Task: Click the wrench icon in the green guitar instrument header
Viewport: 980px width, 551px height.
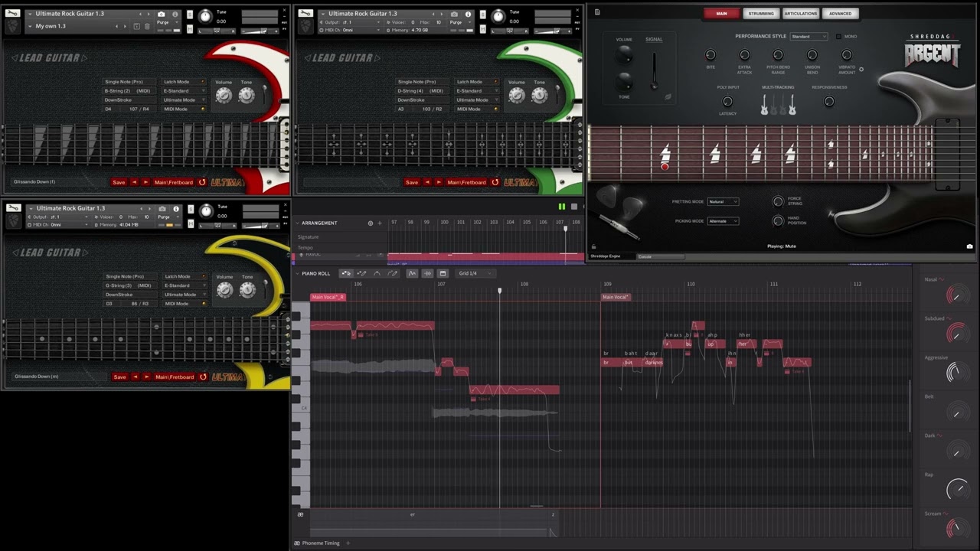Action: 305,13
